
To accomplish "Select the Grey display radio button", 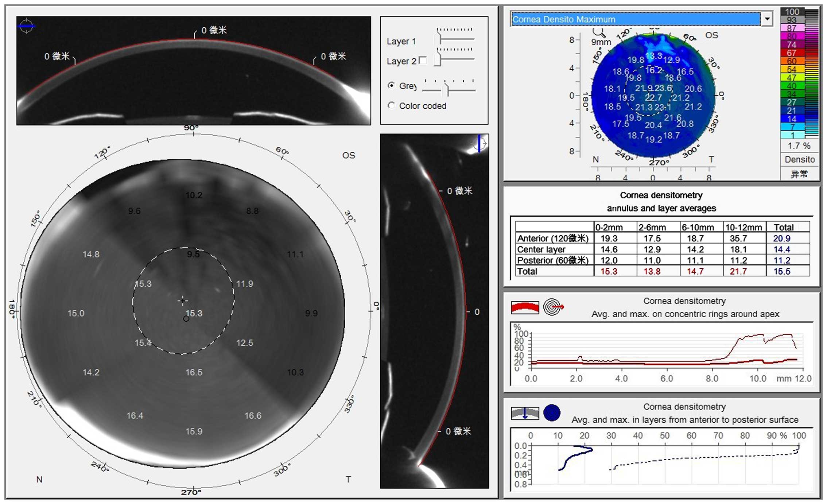I will [391, 85].
